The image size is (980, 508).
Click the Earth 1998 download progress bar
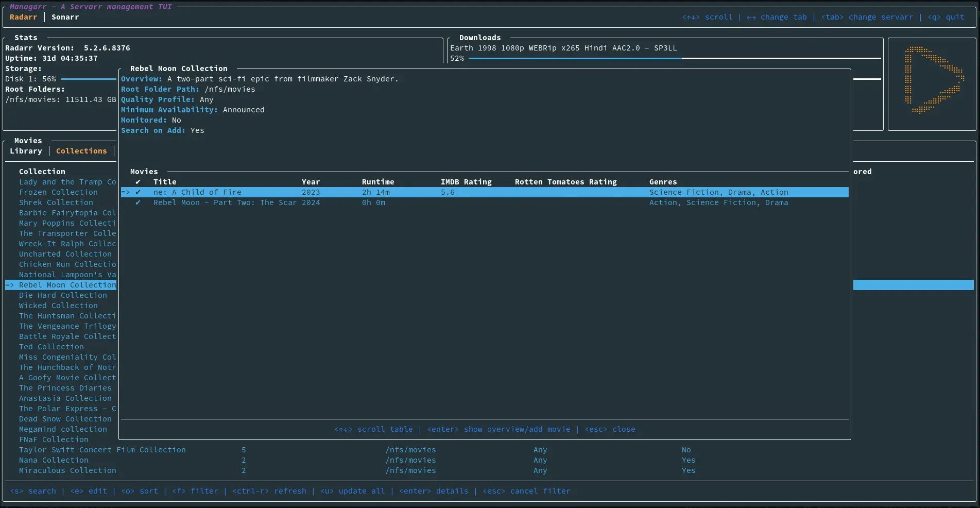coord(675,58)
